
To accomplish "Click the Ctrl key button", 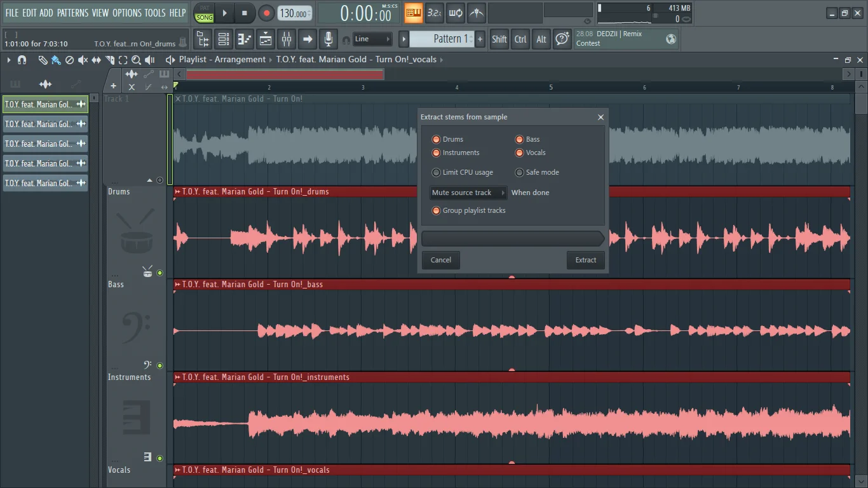I will [x=520, y=39].
